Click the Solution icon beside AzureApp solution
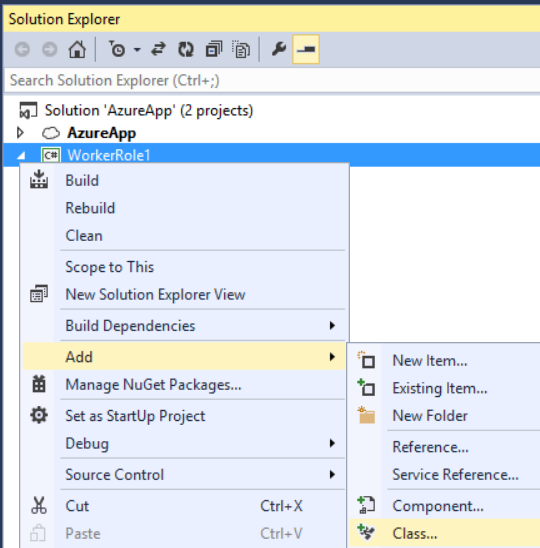 click(28, 110)
